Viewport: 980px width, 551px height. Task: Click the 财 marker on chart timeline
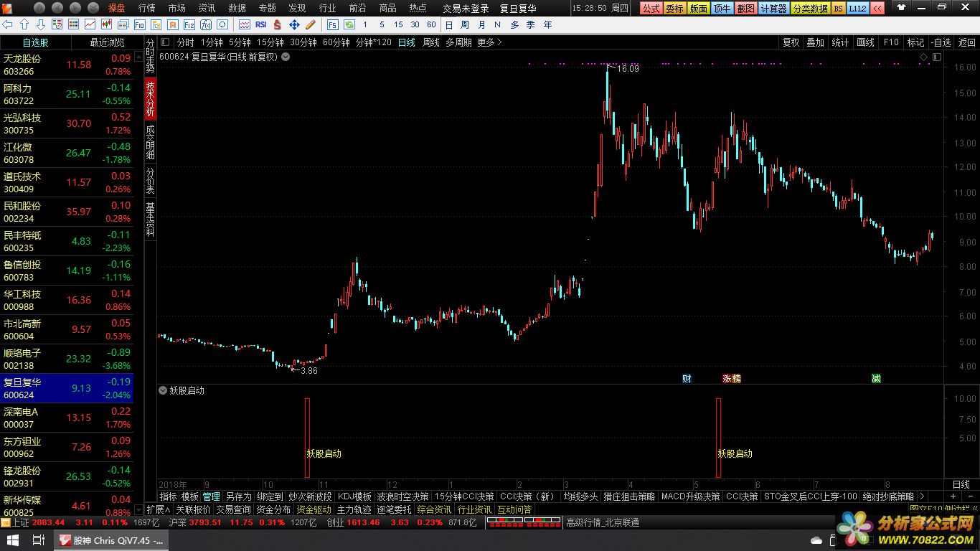pyautogui.click(x=687, y=378)
